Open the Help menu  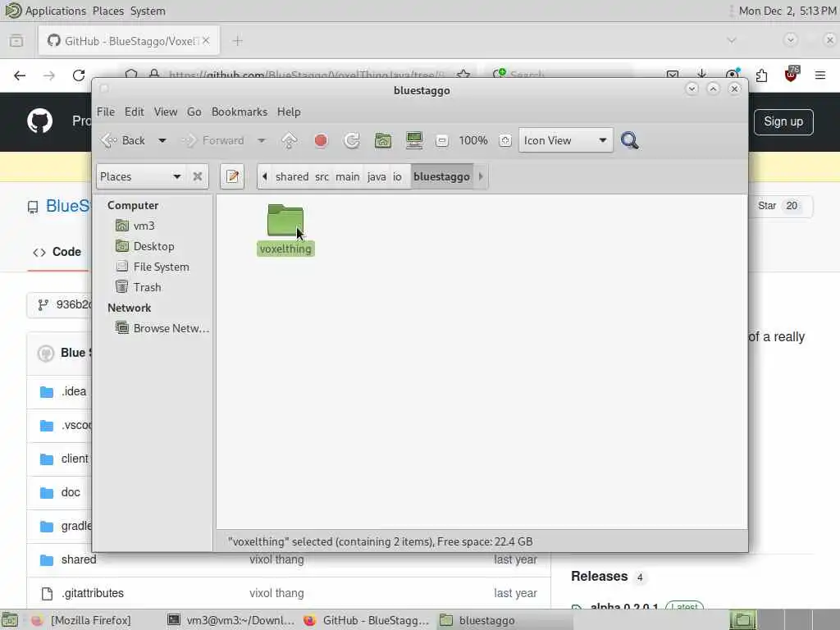click(289, 112)
